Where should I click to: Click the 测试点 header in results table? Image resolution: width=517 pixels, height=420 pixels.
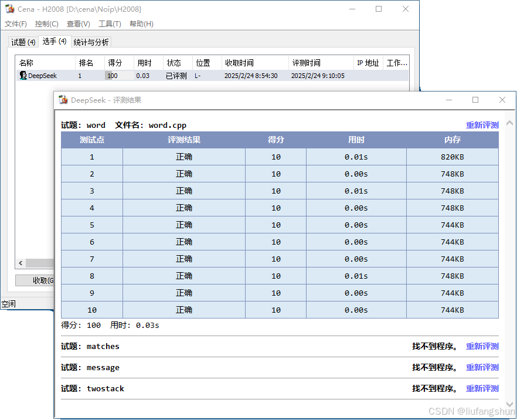coord(92,140)
